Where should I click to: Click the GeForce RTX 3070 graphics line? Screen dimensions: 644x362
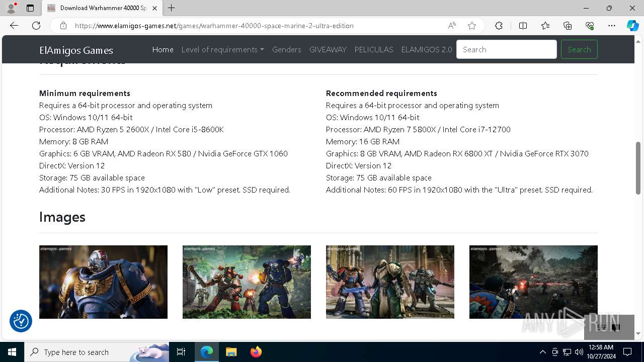(x=457, y=153)
